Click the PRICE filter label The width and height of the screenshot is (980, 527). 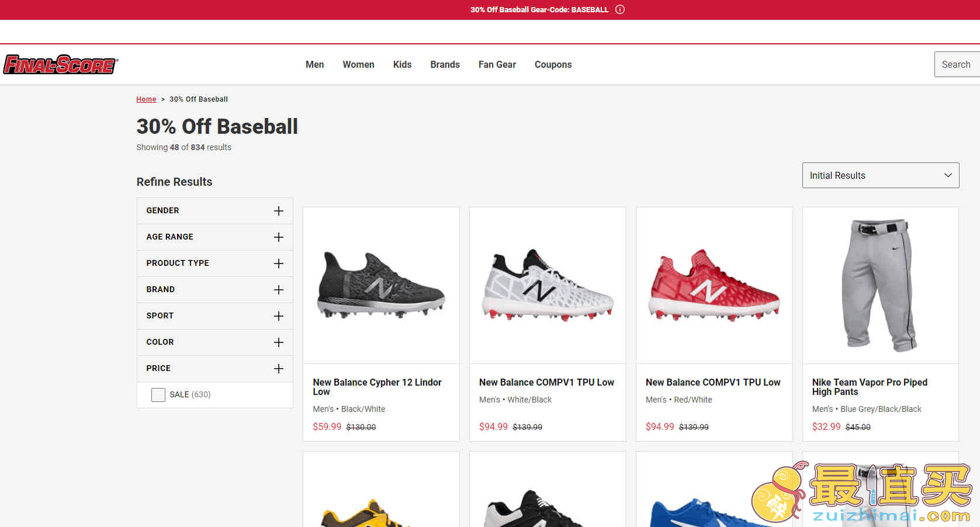click(x=158, y=368)
